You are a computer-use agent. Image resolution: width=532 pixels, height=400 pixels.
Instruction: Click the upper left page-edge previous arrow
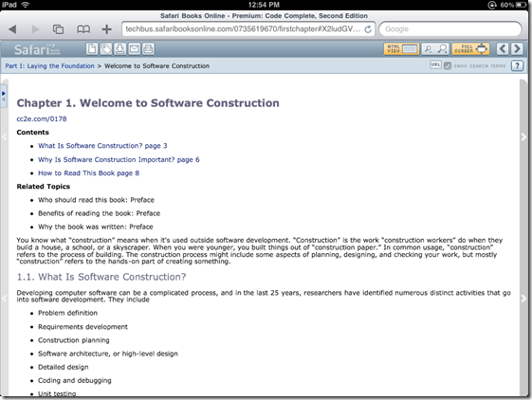click(4, 136)
